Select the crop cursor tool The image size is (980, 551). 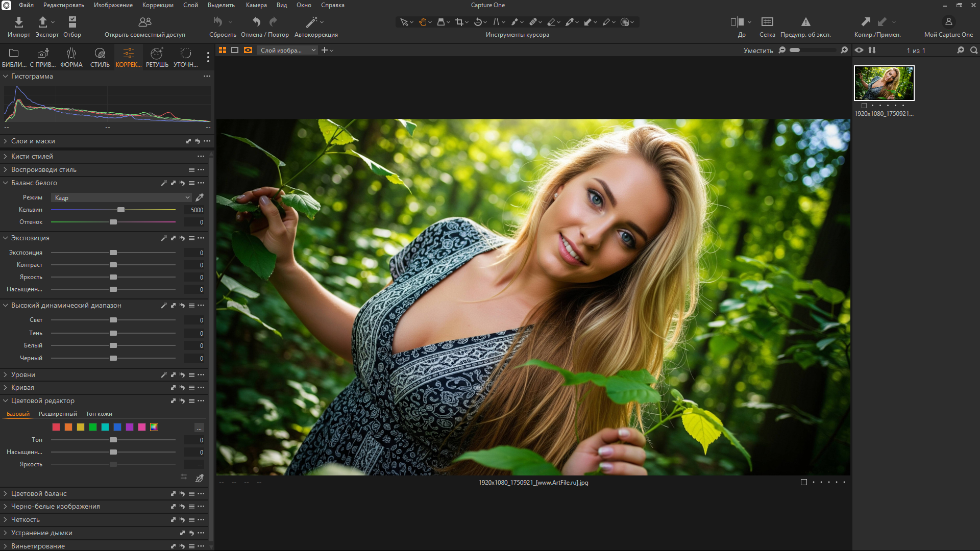[459, 22]
